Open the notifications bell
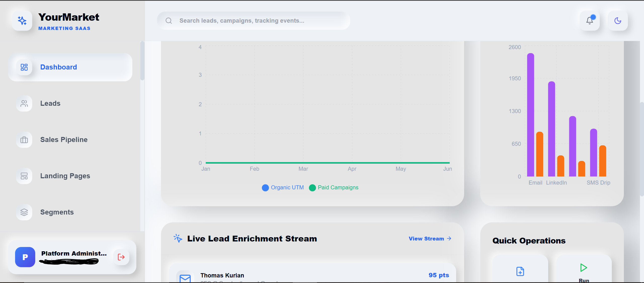This screenshot has width=644, height=283. click(590, 21)
